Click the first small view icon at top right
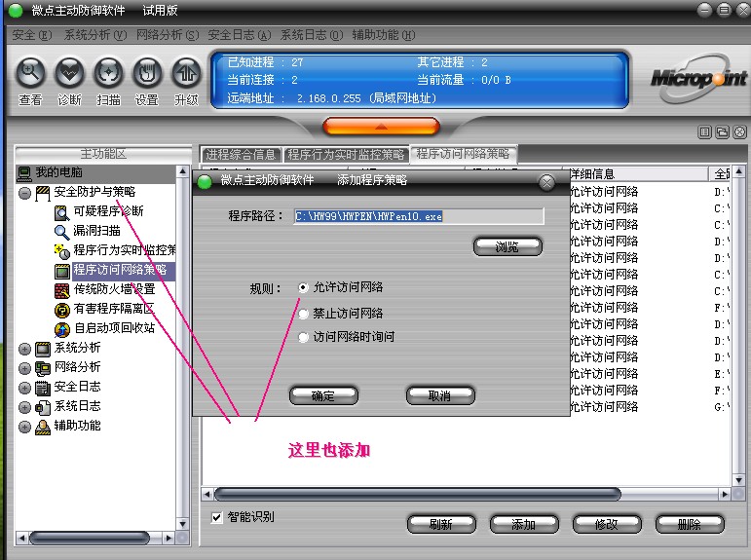This screenshot has width=751, height=560. pyautogui.click(x=704, y=132)
